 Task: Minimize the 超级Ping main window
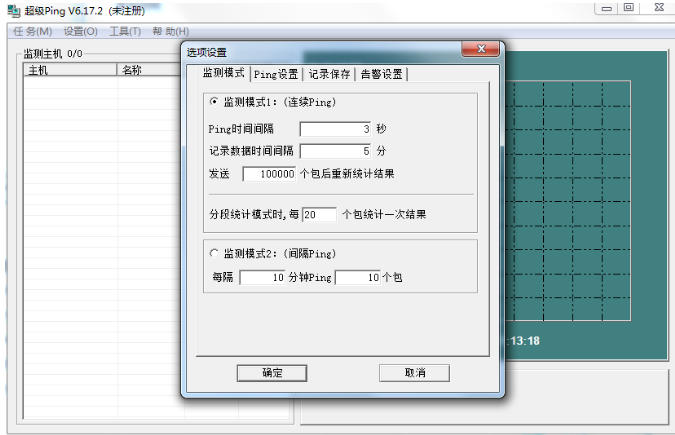[x=607, y=8]
